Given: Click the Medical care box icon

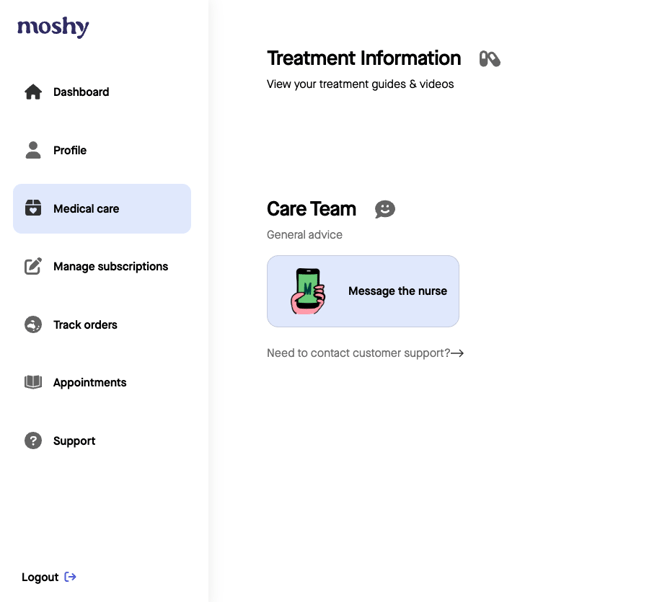Looking at the screenshot, I should [33, 208].
